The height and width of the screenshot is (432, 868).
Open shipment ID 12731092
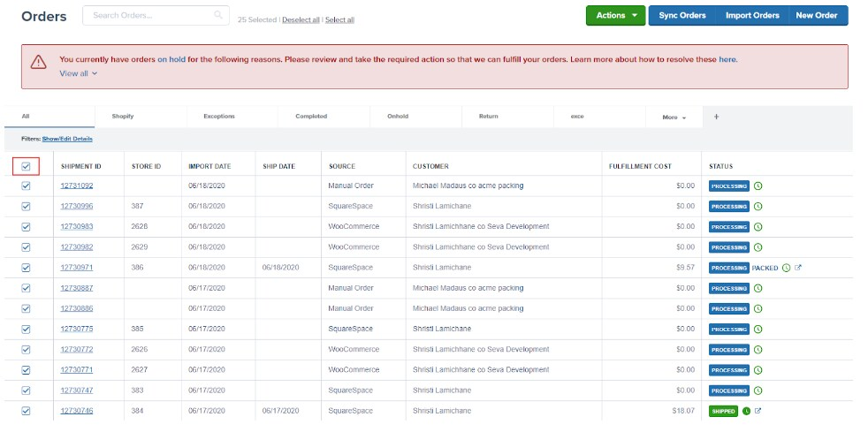77,186
